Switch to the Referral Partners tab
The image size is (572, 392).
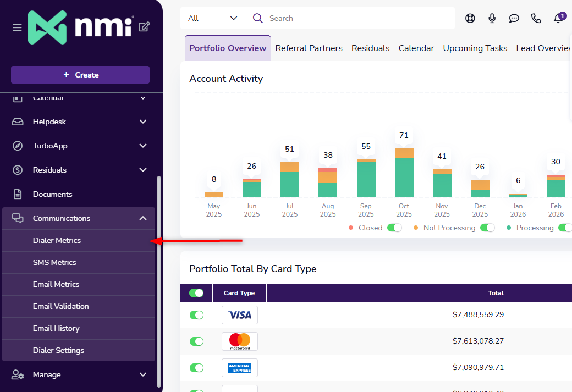pos(309,48)
